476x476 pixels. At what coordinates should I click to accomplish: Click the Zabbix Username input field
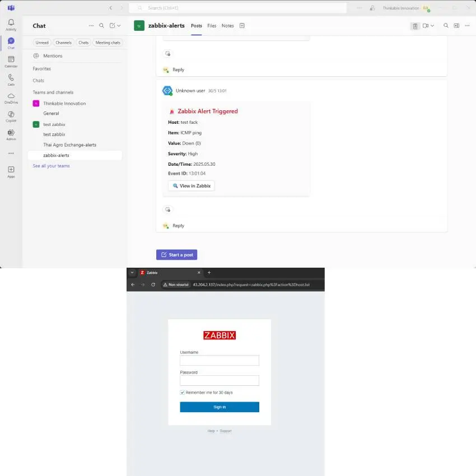[x=219, y=361]
